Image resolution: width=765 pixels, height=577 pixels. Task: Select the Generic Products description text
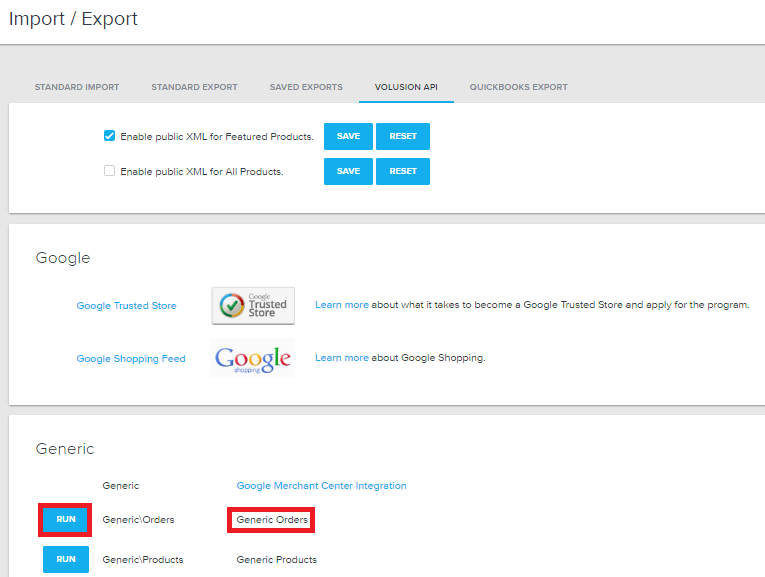(x=277, y=560)
